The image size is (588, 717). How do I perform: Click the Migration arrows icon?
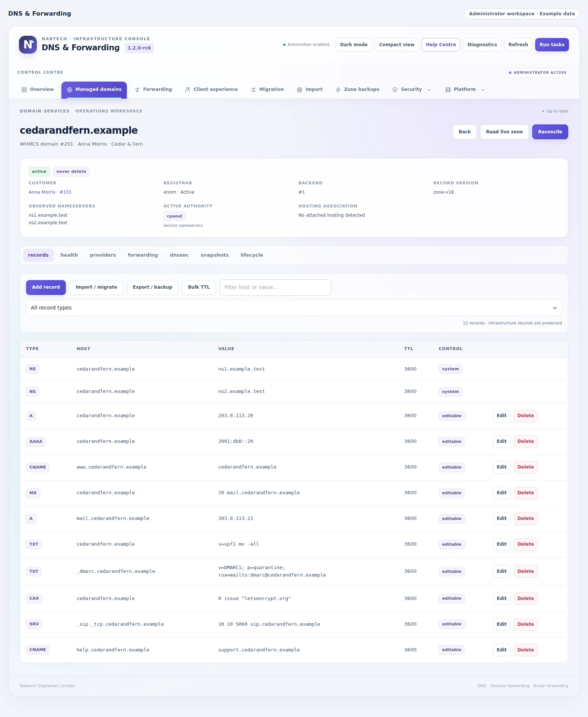pyautogui.click(x=253, y=90)
